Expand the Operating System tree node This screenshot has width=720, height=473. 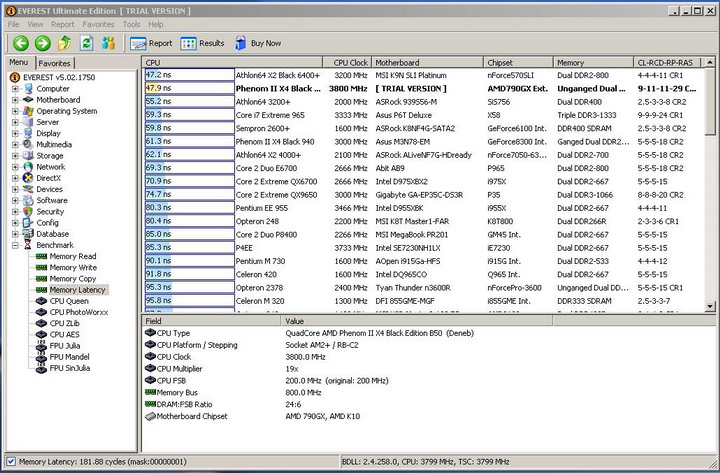[15, 111]
